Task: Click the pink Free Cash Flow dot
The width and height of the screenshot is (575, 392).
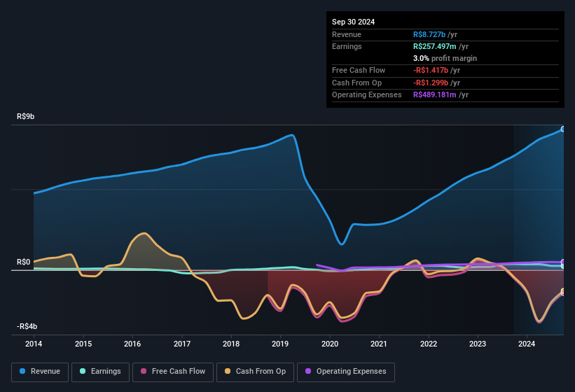Action: (144, 372)
